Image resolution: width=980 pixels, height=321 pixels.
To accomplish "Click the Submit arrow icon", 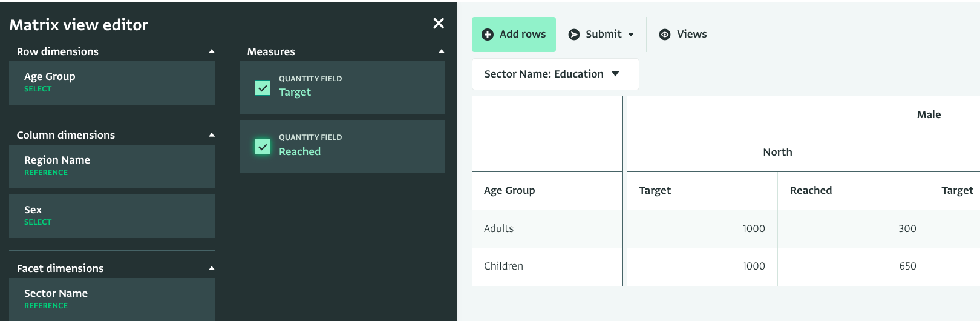I will point(574,35).
